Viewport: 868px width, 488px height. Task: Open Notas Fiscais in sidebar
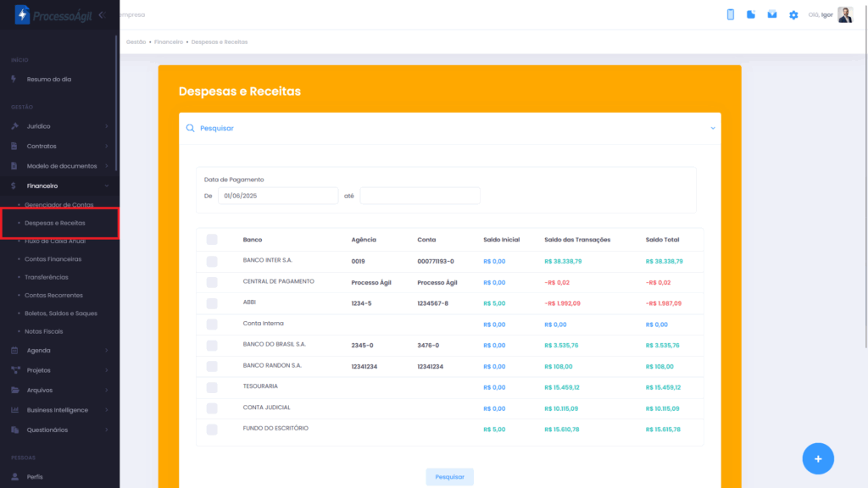44,331
